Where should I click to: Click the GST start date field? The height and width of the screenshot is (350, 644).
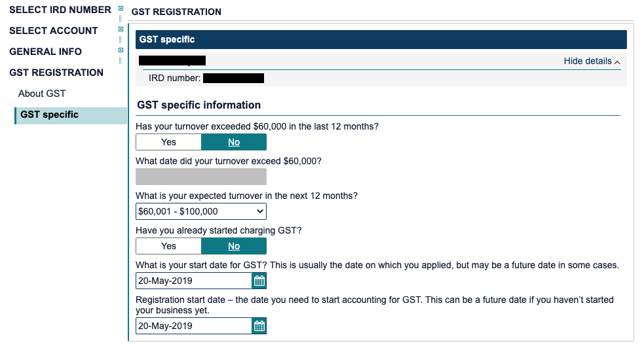click(193, 281)
